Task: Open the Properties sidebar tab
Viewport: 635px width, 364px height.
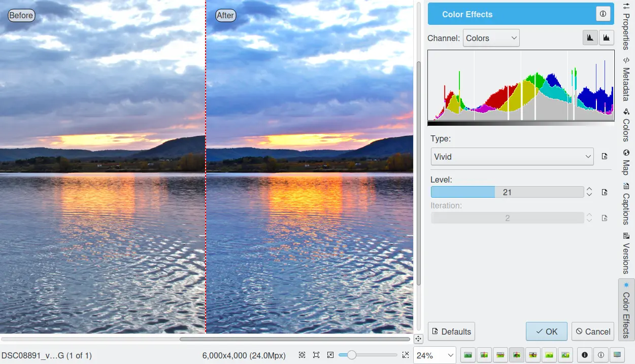Action: [x=626, y=25]
